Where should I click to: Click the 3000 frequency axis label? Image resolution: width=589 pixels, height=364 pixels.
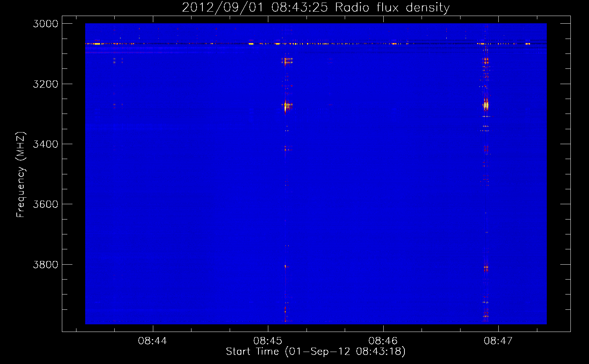pos(46,24)
